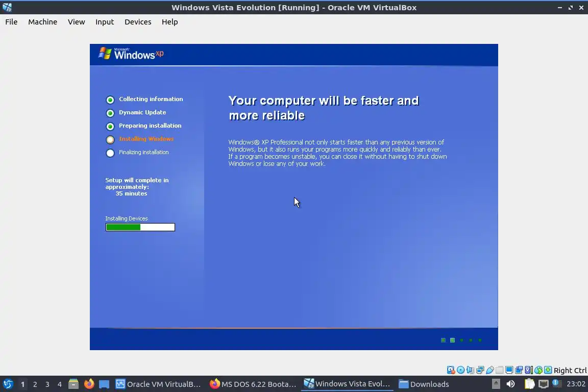This screenshot has height=392, width=588.
Task: Open the file manager taskbar launcher
Action: coord(73,384)
